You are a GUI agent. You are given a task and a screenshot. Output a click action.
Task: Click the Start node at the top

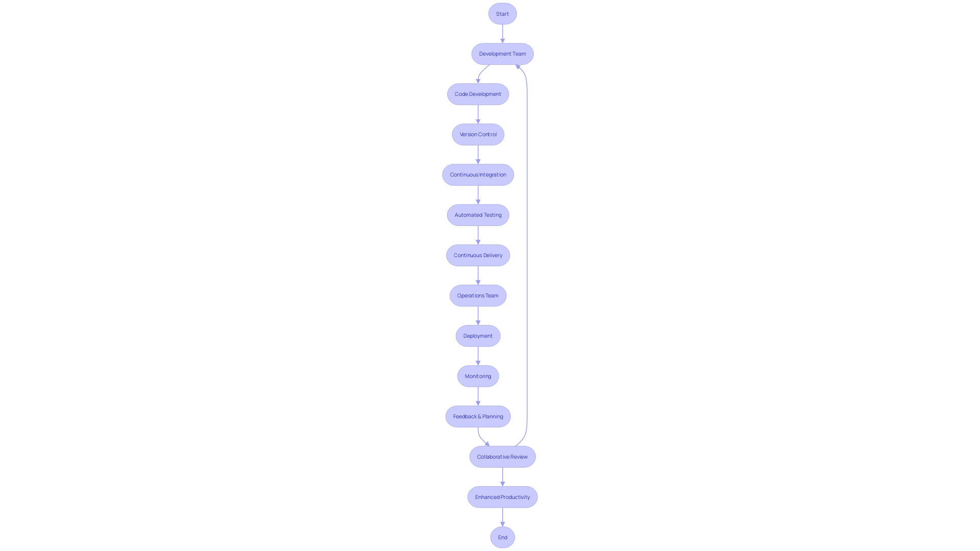502,13
